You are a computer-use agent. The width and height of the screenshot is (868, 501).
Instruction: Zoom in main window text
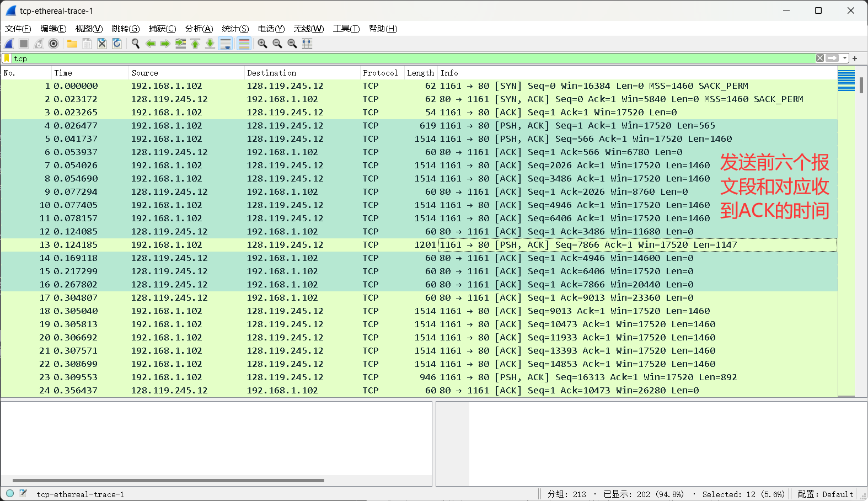(262, 44)
